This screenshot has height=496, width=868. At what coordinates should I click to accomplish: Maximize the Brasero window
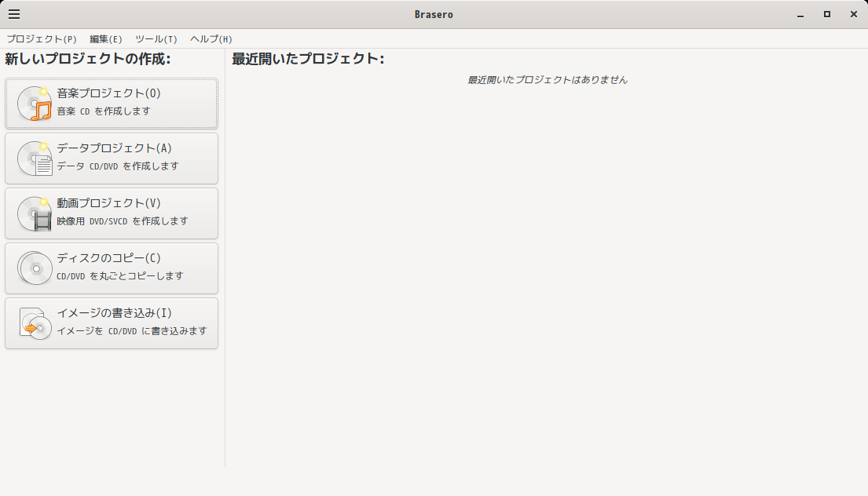(827, 14)
